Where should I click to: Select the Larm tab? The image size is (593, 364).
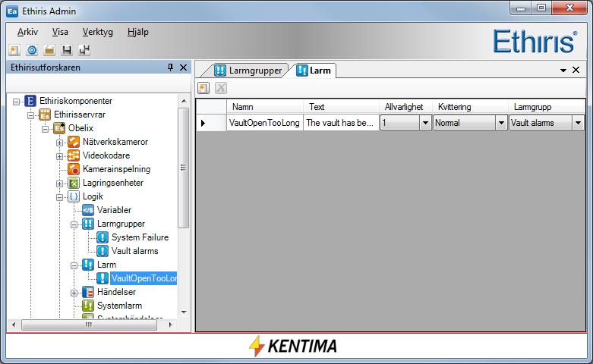click(x=313, y=71)
